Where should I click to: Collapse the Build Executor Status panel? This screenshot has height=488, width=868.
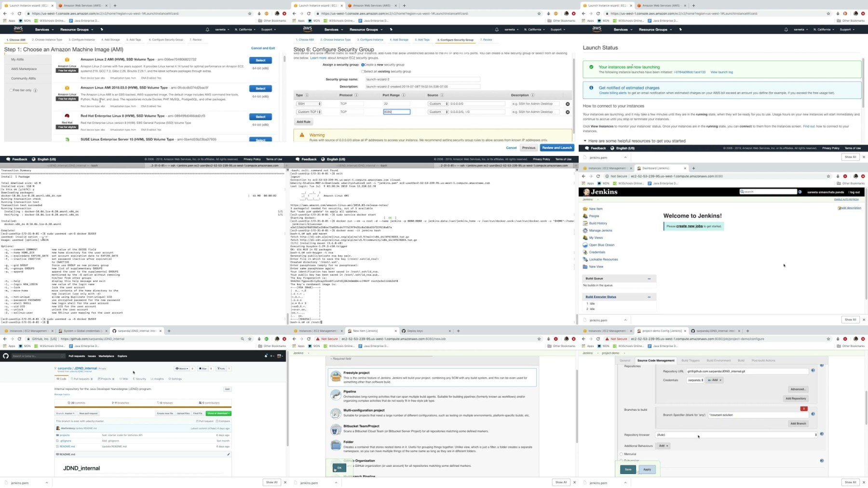[649, 297]
